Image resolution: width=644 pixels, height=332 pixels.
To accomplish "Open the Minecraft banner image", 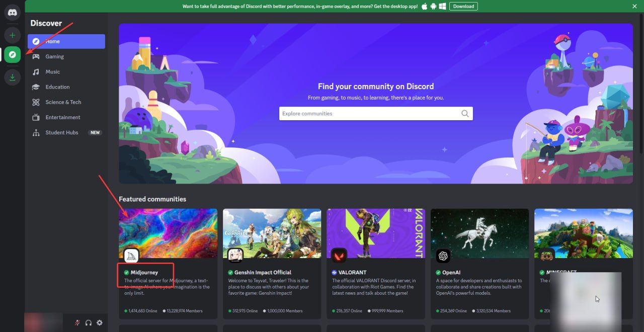I will pos(584,233).
